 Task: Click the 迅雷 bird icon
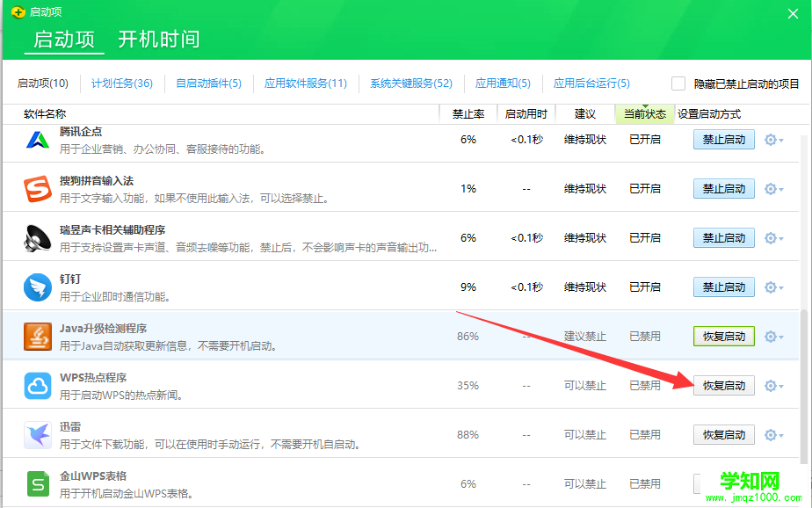38,435
